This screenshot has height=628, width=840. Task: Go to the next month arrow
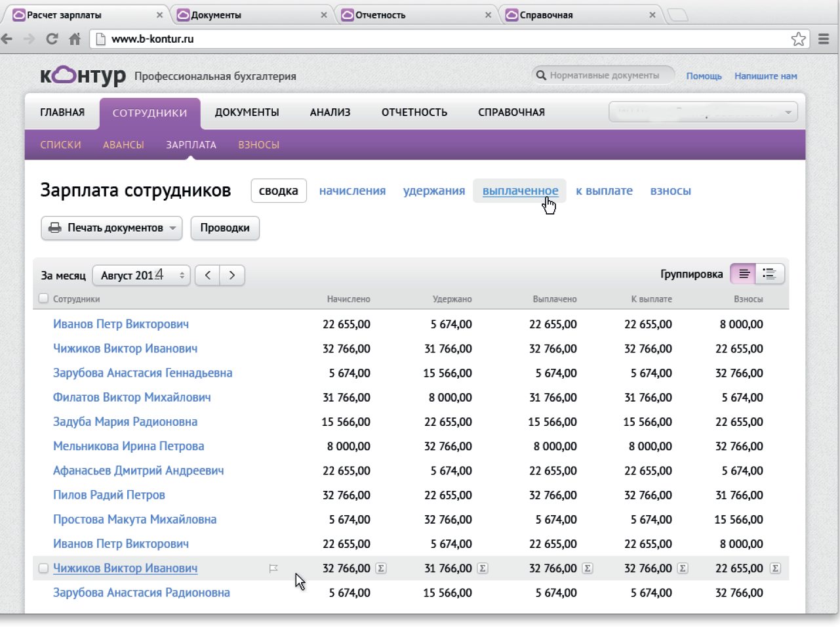coord(232,276)
